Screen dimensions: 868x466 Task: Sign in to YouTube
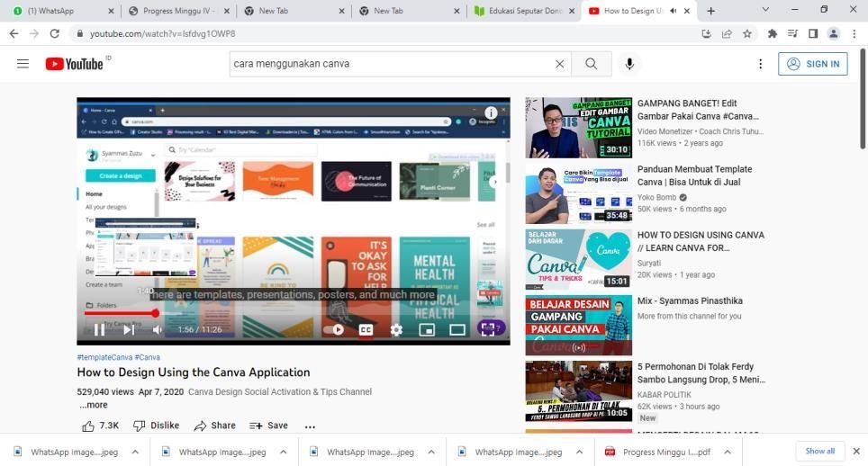point(813,64)
